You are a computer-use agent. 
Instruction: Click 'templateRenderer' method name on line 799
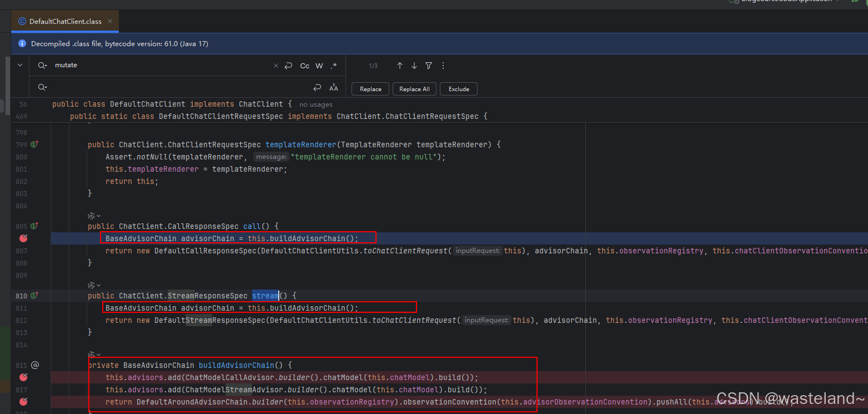point(301,144)
